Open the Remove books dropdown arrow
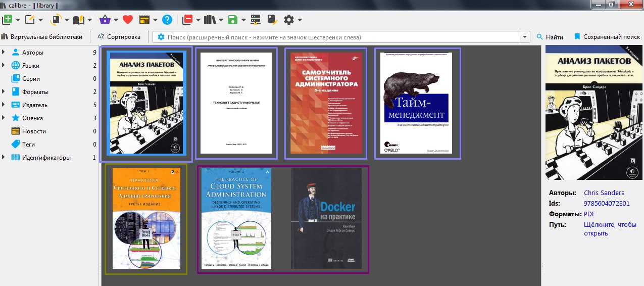Screen dimensions: 644x286 click(x=198, y=20)
